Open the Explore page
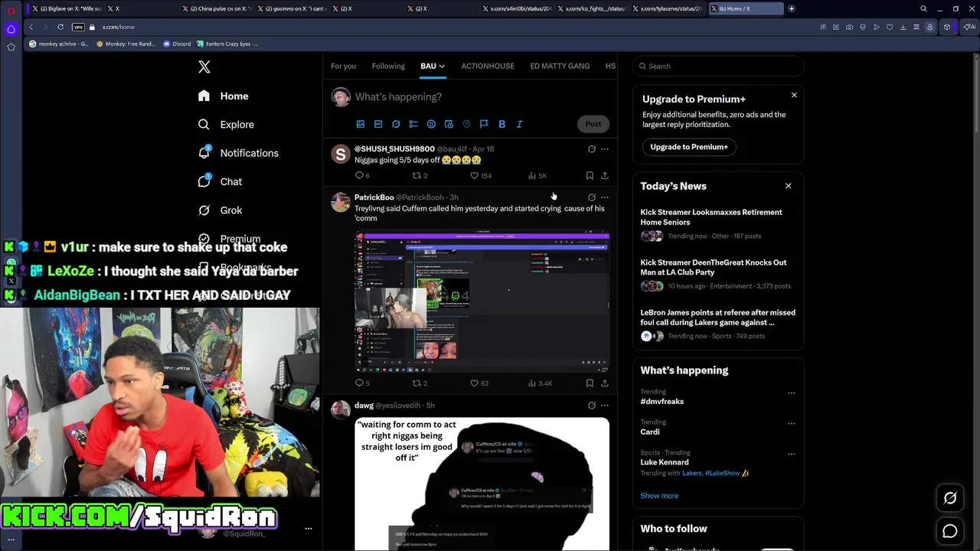Screen dimensions: 980x551 coord(226,124)
